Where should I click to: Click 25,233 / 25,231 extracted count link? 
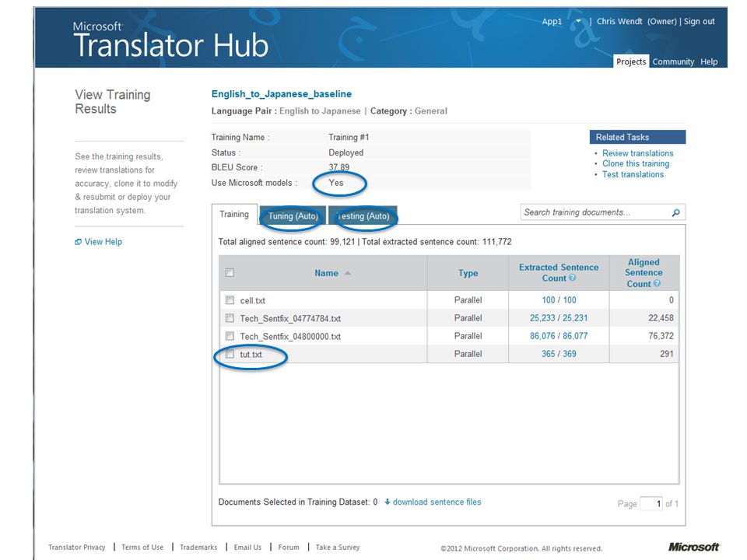coord(559,318)
